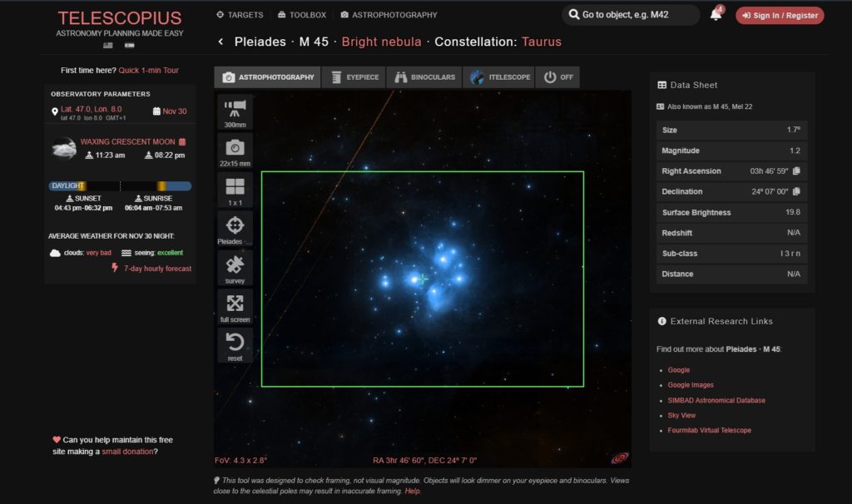
Task: Click Sign In / Register
Action: [779, 14]
